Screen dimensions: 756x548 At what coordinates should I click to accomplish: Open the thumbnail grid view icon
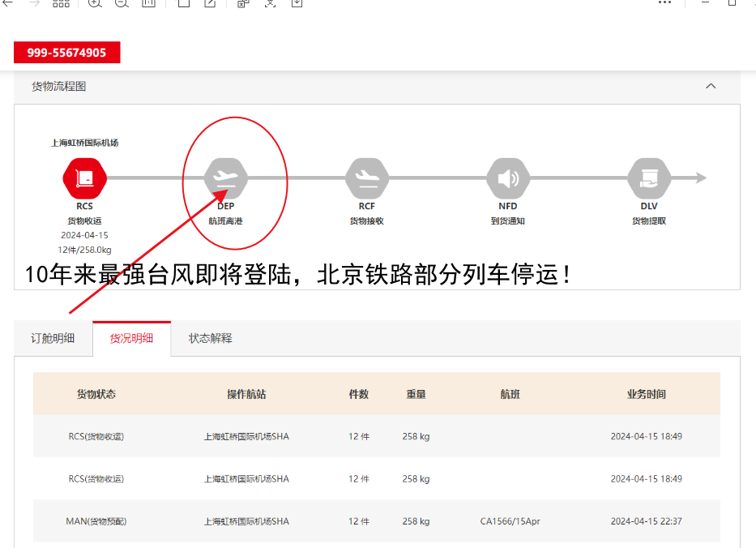point(61,3)
